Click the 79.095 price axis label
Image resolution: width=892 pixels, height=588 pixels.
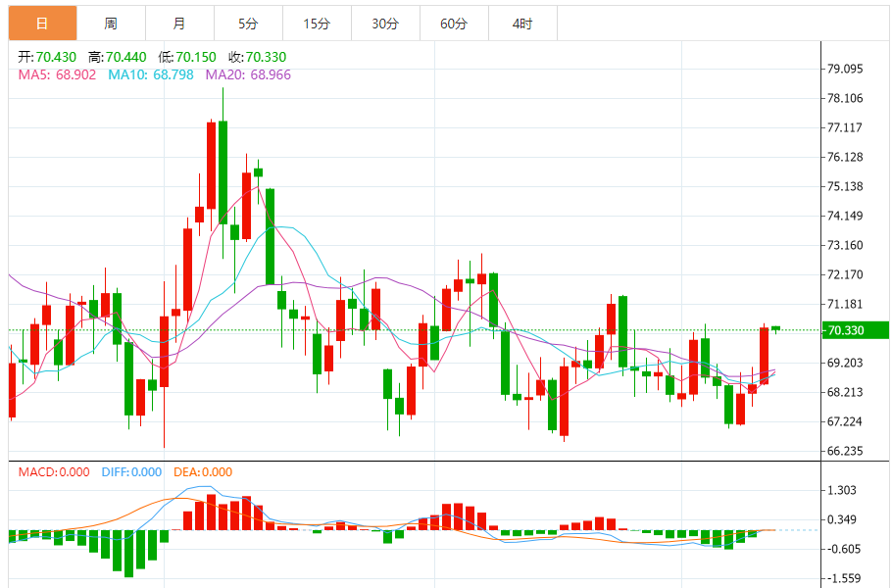[845, 69]
